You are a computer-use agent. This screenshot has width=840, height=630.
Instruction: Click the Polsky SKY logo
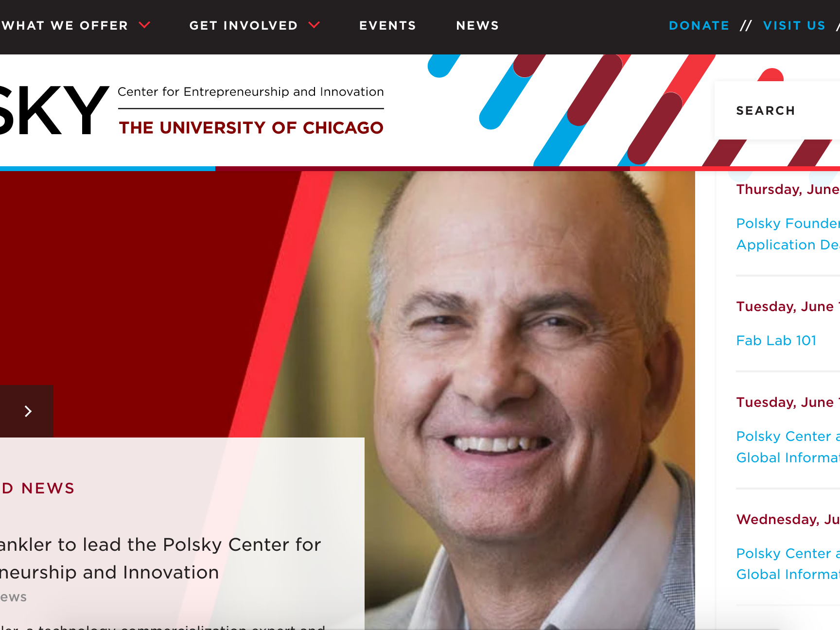pos(54,110)
